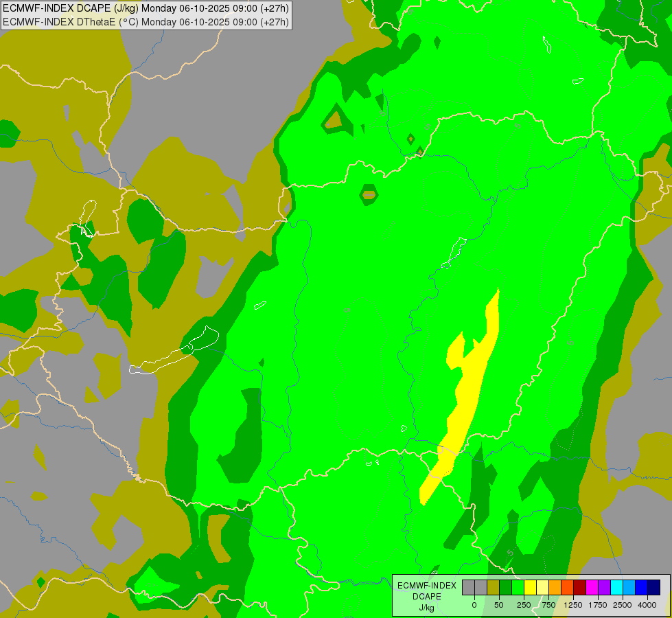Select the pale yellow legend swatch
This screenshot has width=672, height=618.
[x=542, y=588]
